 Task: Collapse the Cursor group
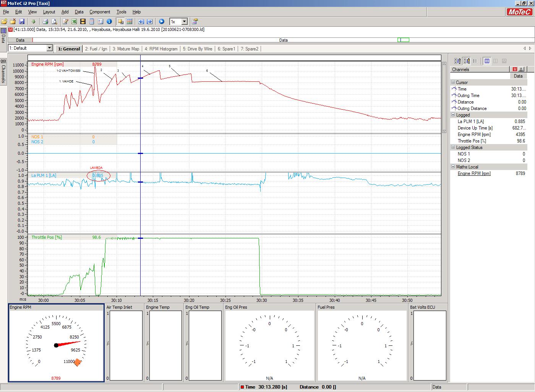coord(453,83)
